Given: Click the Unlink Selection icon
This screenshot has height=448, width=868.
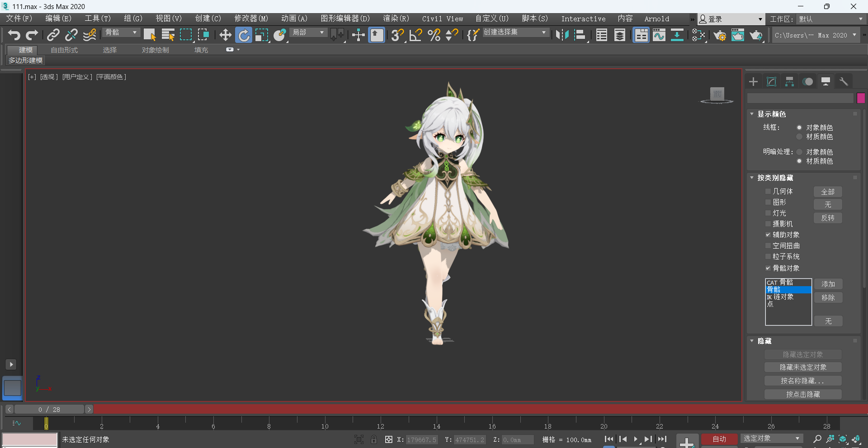Looking at the screenshot, I should point(71,35).
